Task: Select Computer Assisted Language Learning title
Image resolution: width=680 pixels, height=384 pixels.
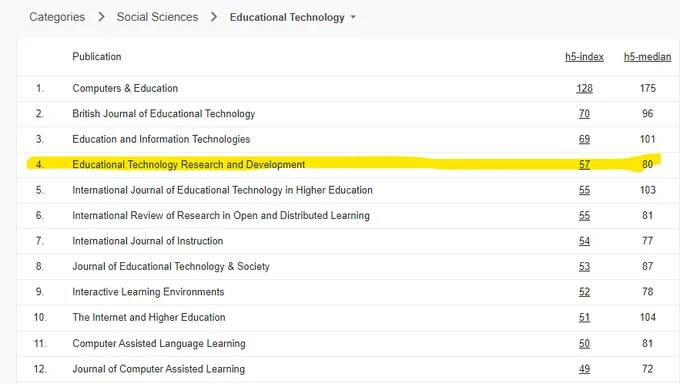Action: click(x=159, y=344)
